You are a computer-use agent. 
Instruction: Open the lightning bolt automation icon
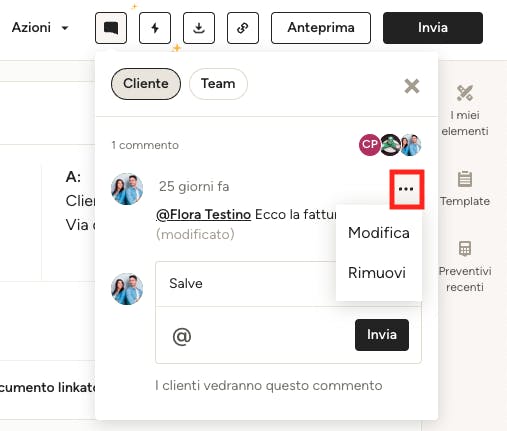(x=155, y=28)
